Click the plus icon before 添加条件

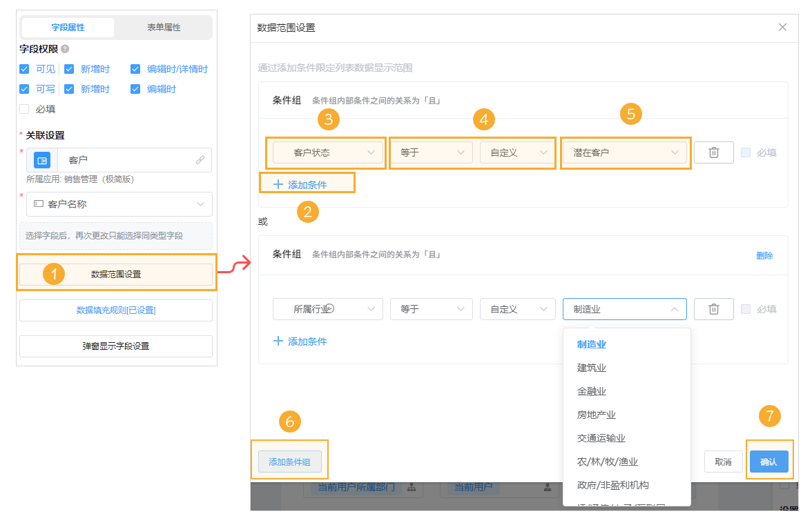click(278, 184)
